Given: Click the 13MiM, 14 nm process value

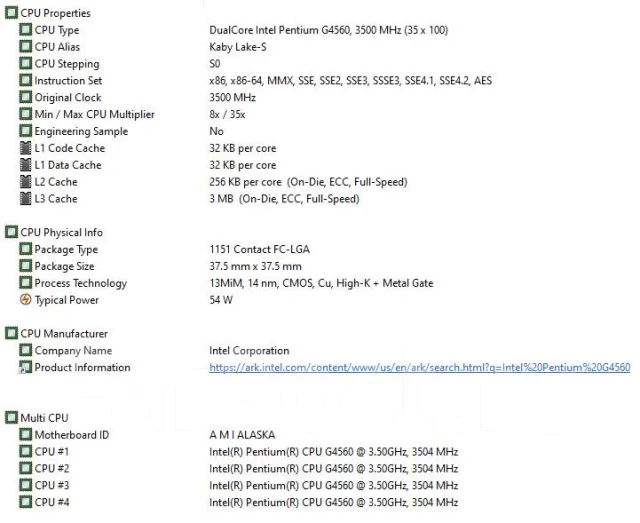Looking at the screenshot, I should [321, 283].
